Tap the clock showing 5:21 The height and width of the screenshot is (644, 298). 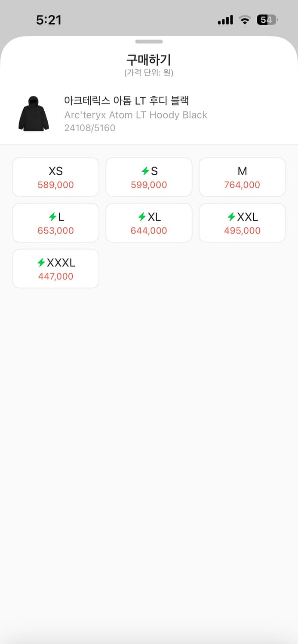pos(49,20)
